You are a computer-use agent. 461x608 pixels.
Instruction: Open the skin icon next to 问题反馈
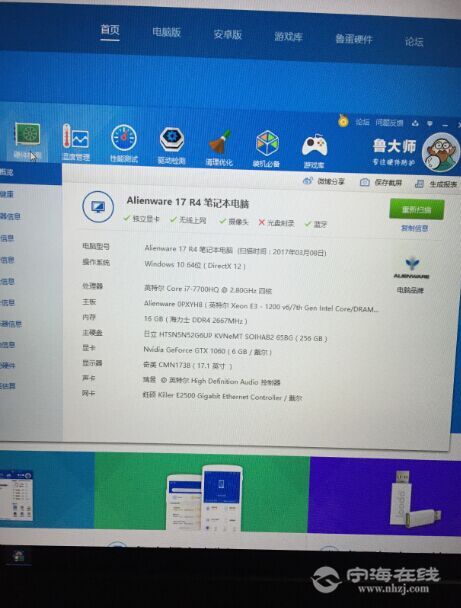415,124
